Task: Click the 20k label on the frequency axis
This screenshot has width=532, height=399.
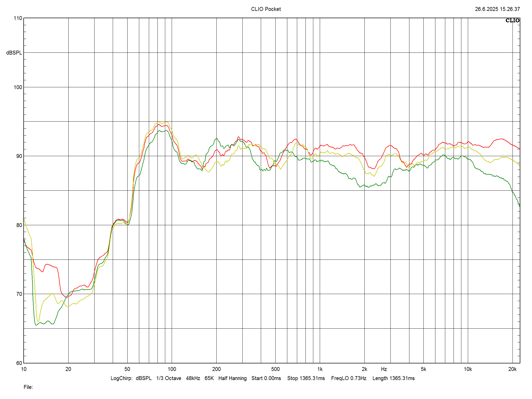Action: [512, 369]
